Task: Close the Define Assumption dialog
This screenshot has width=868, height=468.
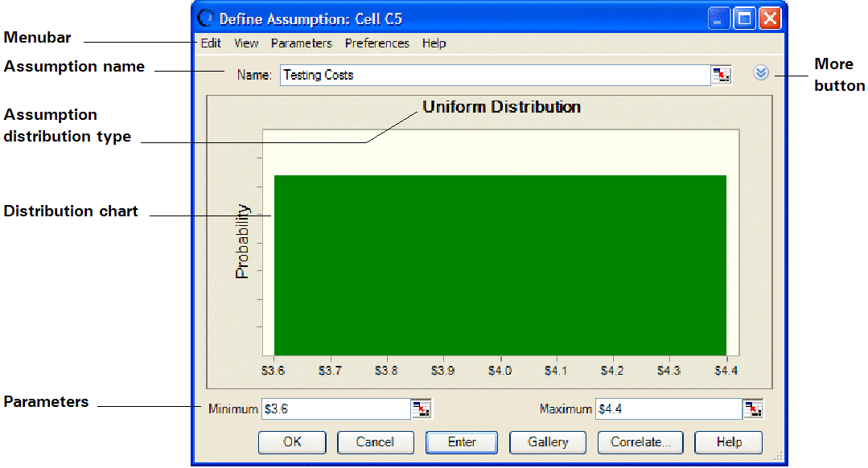Action: click(770, 18)
